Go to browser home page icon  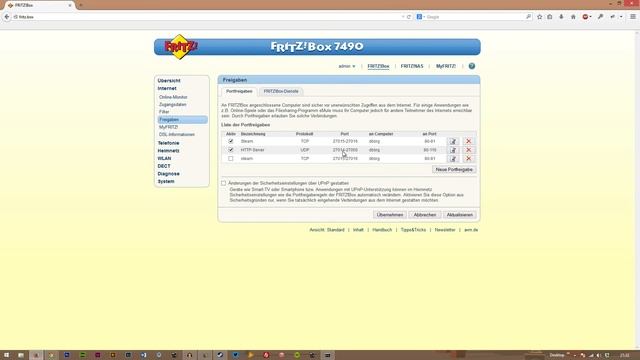(573, 17)
